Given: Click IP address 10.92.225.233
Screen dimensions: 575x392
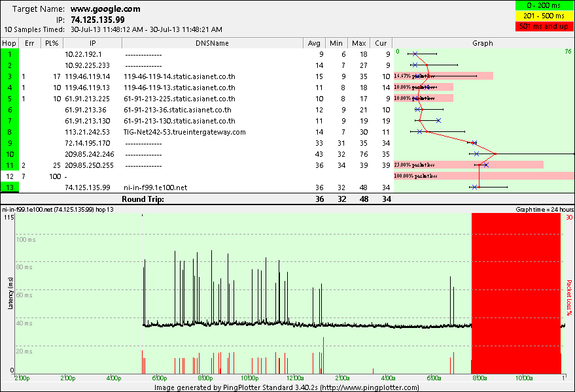Looking at the screenshot, I should click(x=88, y=65).
